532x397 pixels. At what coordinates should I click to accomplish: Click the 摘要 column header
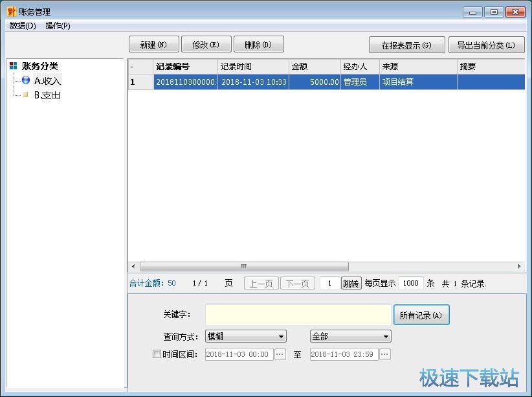[x=491, y=67]
